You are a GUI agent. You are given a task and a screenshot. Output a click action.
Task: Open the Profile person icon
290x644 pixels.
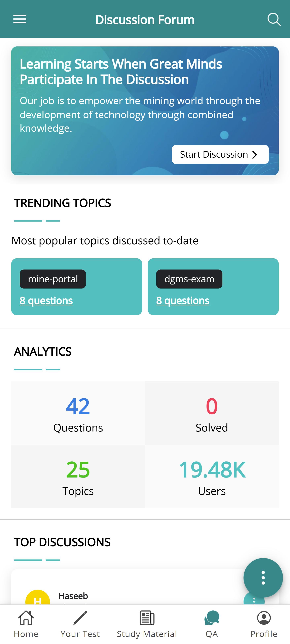click(x=264, y=618)
